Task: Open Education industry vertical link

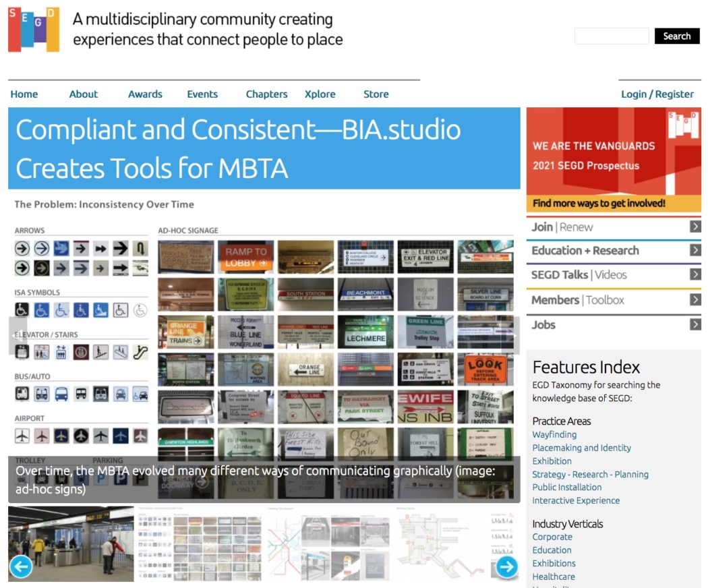Action: tap(552, 550)
